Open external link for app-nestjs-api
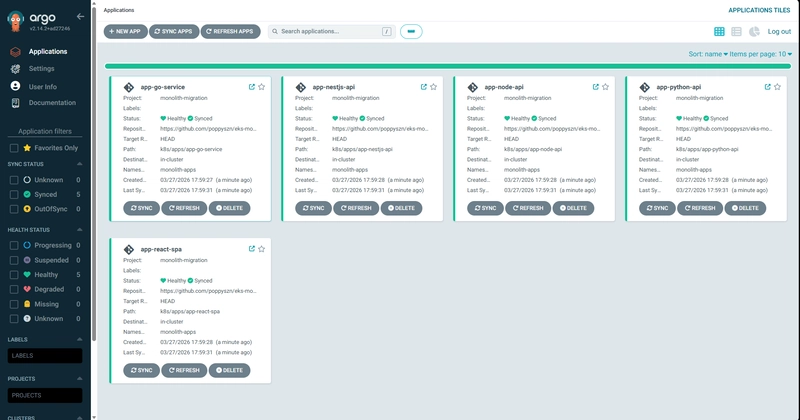Image resolution: width=800 pixels, height=420 pixels. [424, 87]
